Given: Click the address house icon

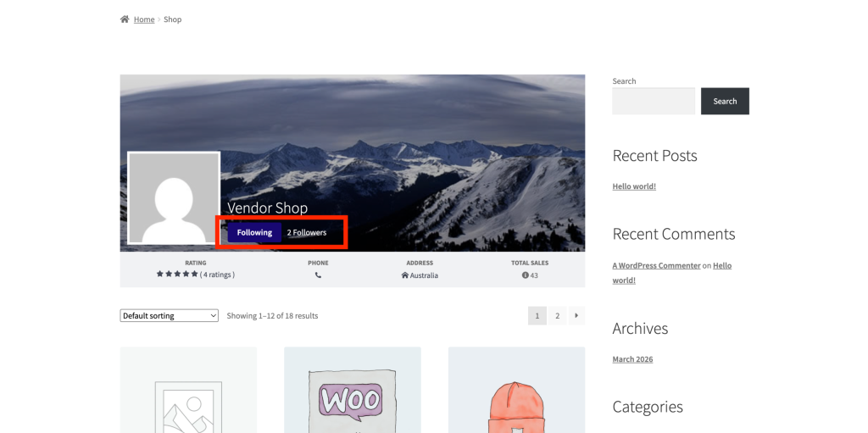Looking at the screenshot, I should [404, 275].
